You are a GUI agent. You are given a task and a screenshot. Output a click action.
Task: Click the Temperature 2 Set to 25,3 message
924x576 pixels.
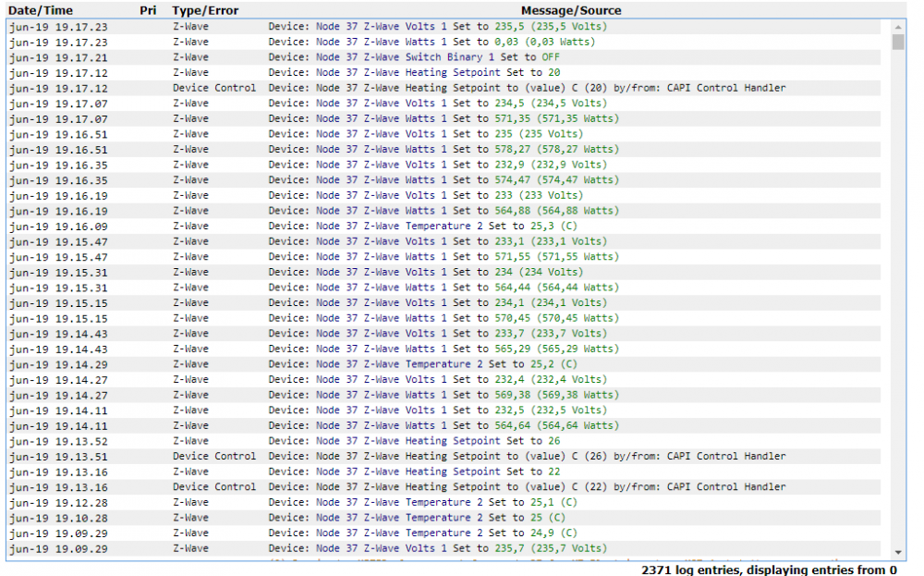click(x=422, y=227)
